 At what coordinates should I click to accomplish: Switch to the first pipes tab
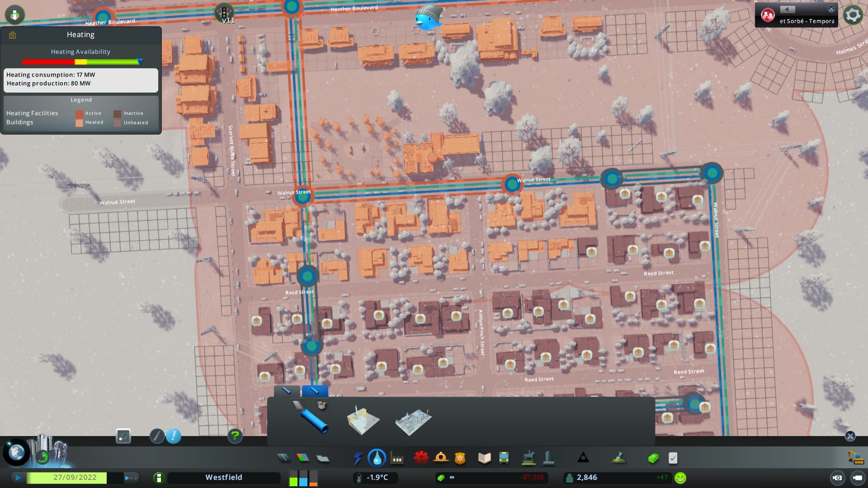tap(287, 391)
